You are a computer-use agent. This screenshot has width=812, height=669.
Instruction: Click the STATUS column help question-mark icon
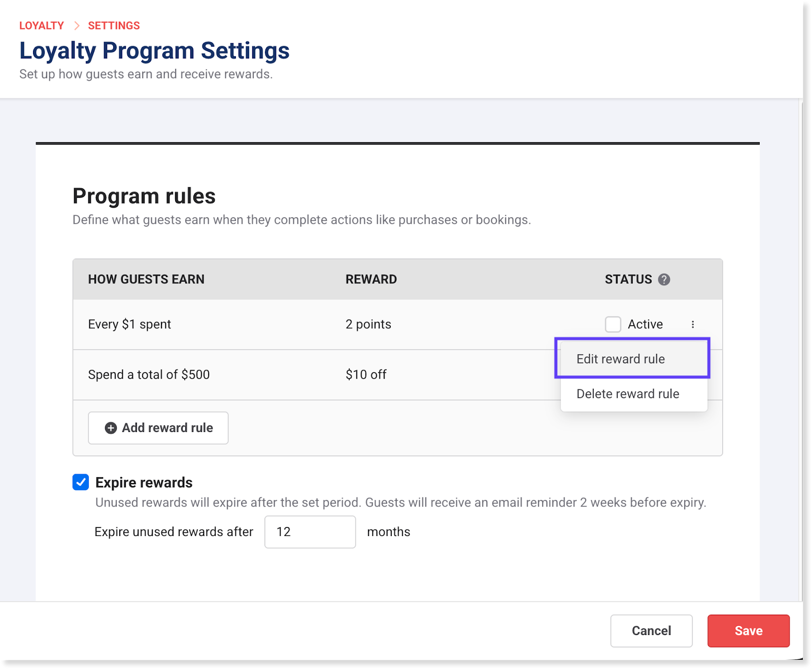click(x=664, y=280)
